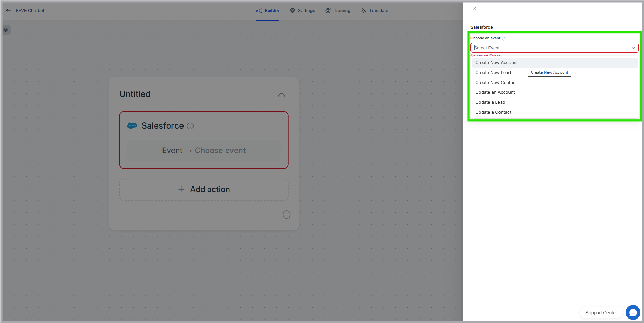The image size is (644, 323).
Task: Click the REVE Chatbot title text
Action: click(x=30, y=11)
